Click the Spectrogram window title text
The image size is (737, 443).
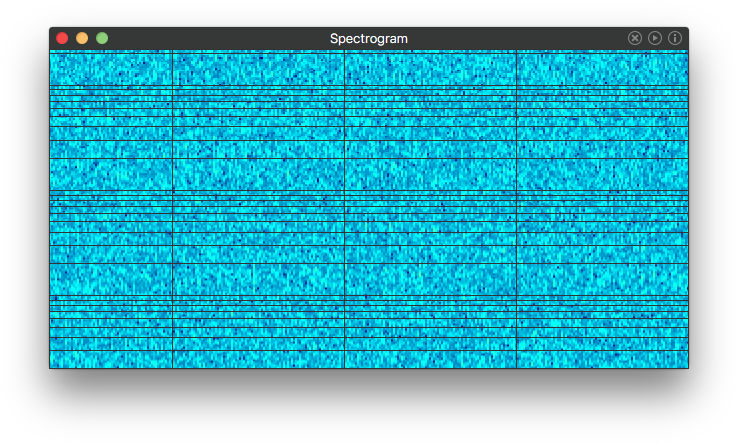[368, 39]
